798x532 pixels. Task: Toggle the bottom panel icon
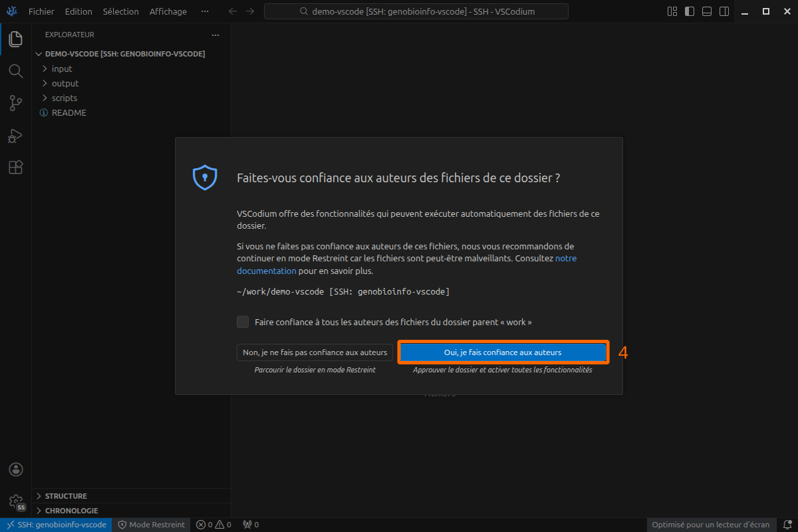707,11
